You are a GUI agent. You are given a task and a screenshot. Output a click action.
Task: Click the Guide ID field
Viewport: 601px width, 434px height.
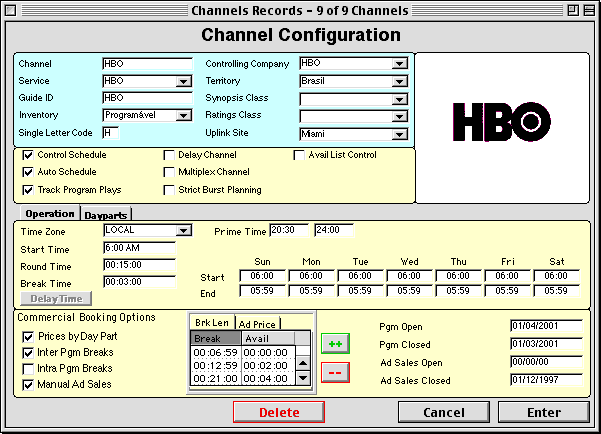point(148,98)
